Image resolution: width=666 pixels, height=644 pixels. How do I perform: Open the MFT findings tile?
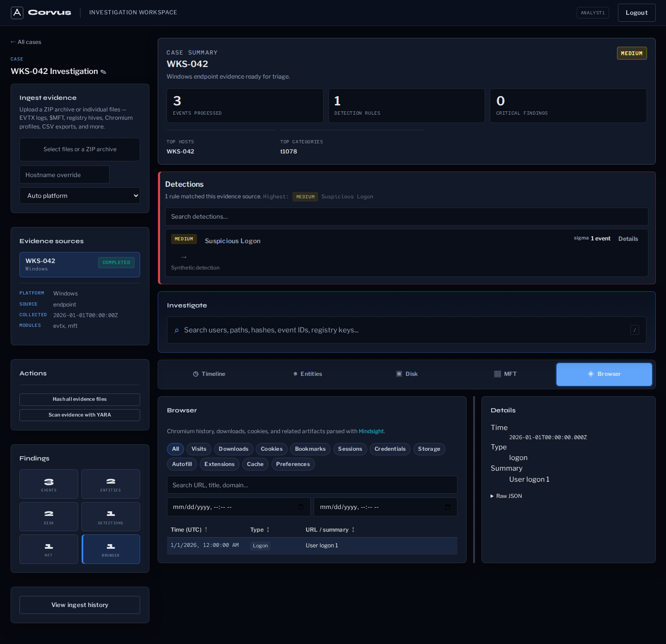(49, 549)
